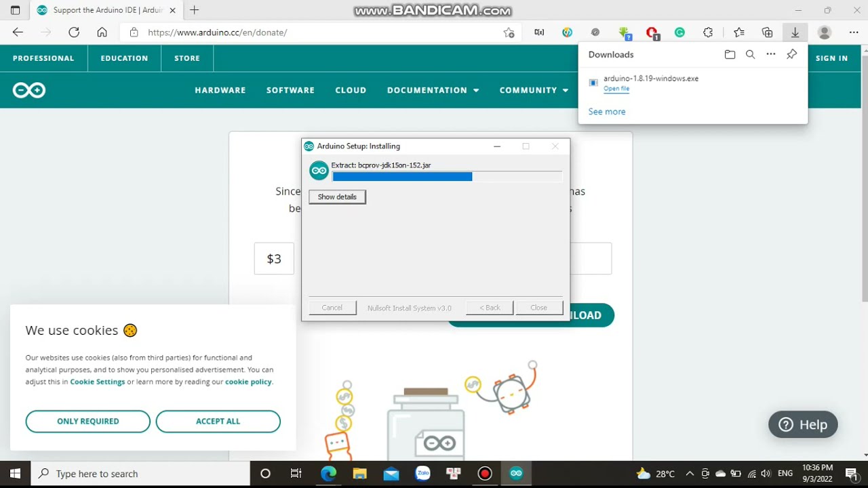Click arduino-1.8.19-windows.exe download entry
868x488 pixels.
point(693,83)
